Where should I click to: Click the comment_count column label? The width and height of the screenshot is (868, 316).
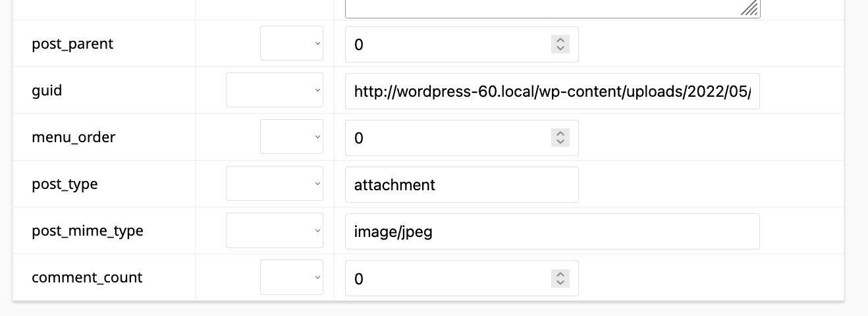[x=87, y=278]
